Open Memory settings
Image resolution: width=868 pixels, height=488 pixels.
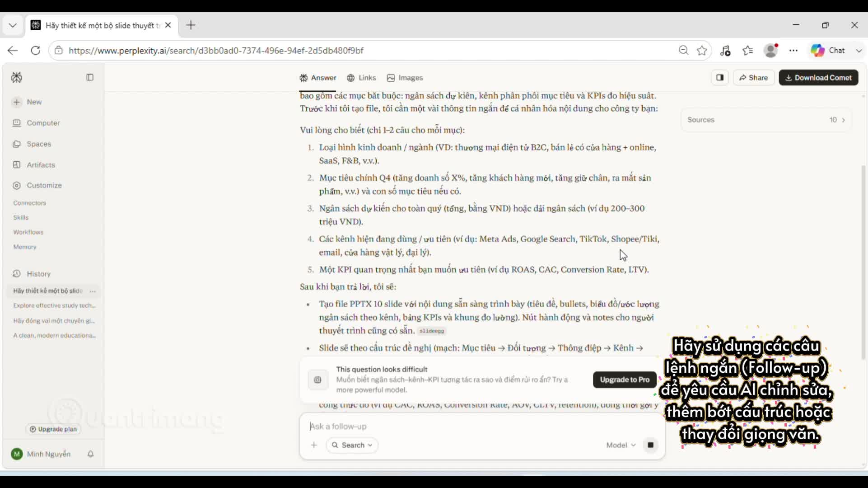coord(25,247)
